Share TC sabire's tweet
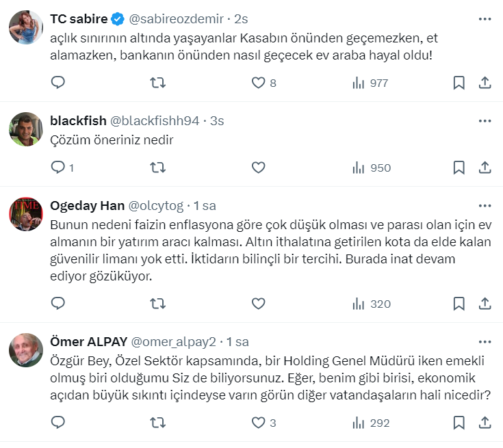503x448 pixels. (484, 83)
